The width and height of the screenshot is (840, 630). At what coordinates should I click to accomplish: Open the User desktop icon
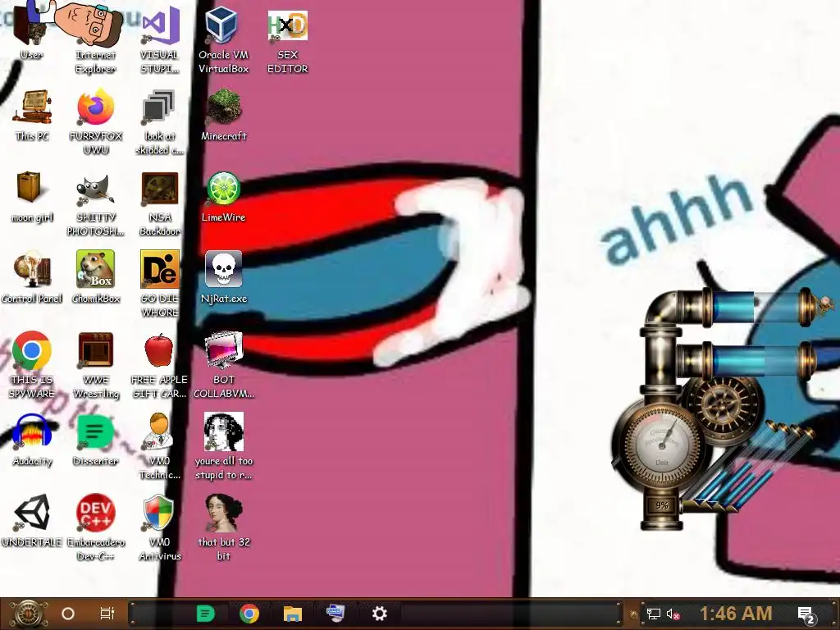(x=32, y=32)
